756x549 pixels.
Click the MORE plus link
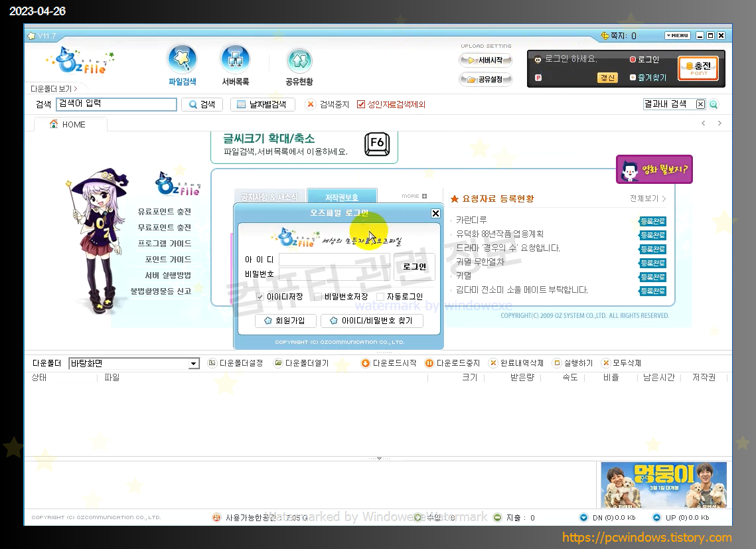pyautogui.click(x=414, y=196)
